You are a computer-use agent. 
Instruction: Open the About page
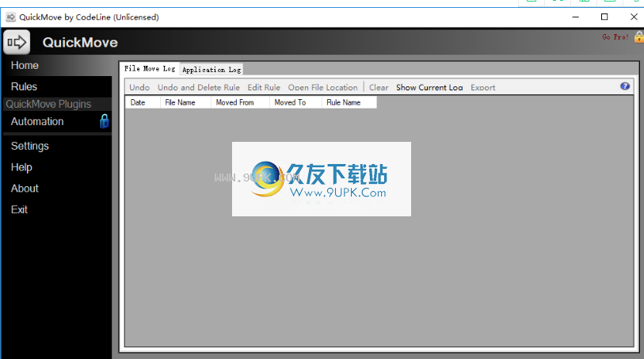pos(25,189)
